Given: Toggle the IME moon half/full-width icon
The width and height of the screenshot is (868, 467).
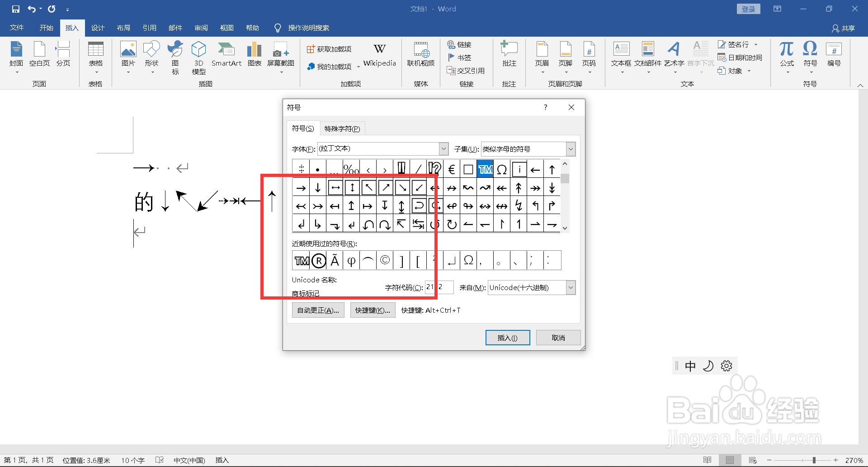Looking at the screenshot, I should [x=708, y=366].
